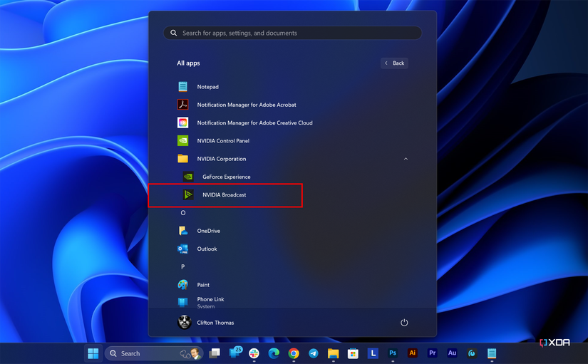Open Clifton Thomas user account menu

[205, 323]
